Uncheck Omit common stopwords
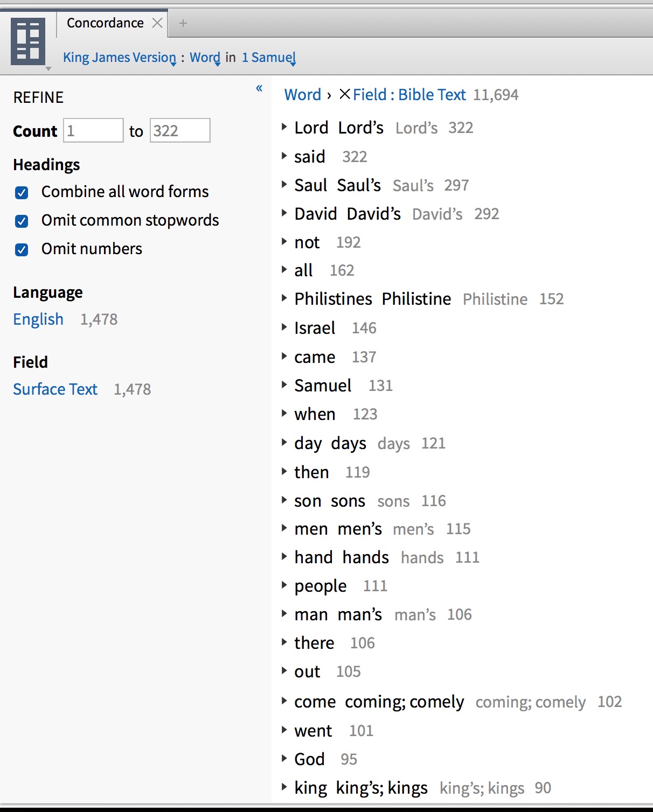Image resolution: width=653 pixels, height=812 pixels. 22,221
